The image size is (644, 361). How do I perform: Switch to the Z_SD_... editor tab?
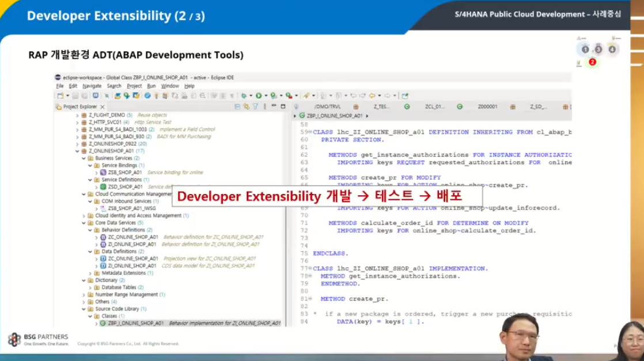coord(538,107)
